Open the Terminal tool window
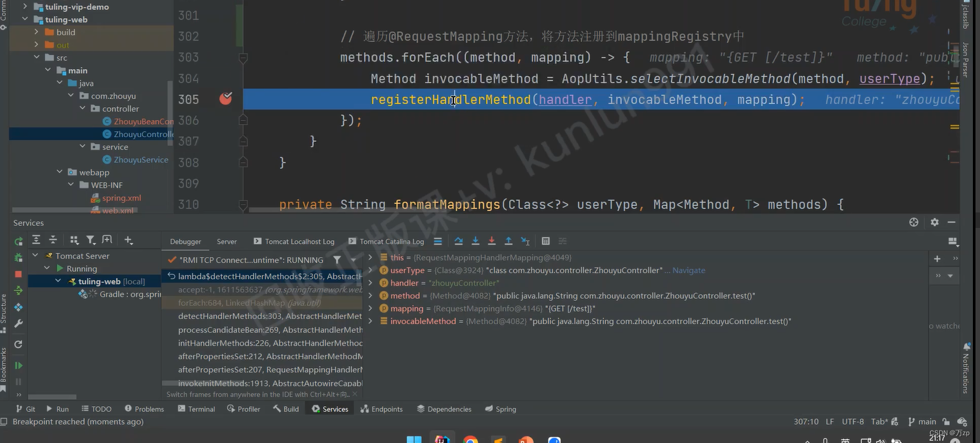Viewport: 980px width, 443px height. 196,409
